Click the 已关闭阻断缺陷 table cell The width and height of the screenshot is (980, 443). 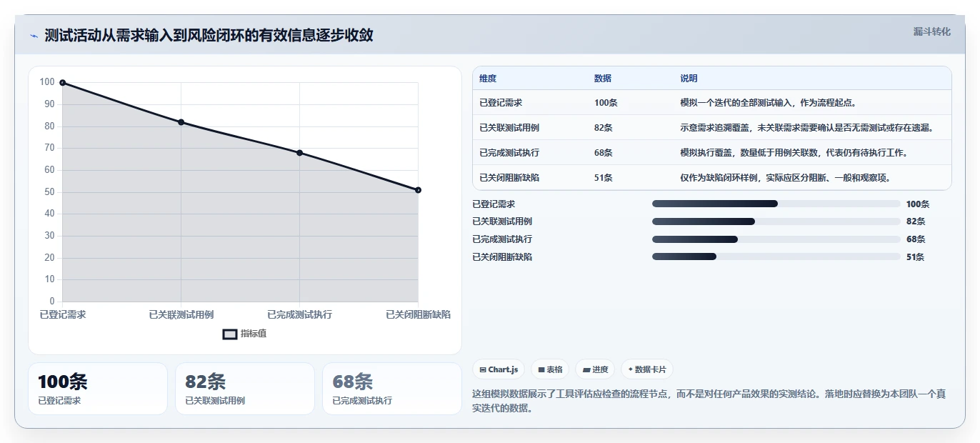pyautogui.click(x=509, y=178)
